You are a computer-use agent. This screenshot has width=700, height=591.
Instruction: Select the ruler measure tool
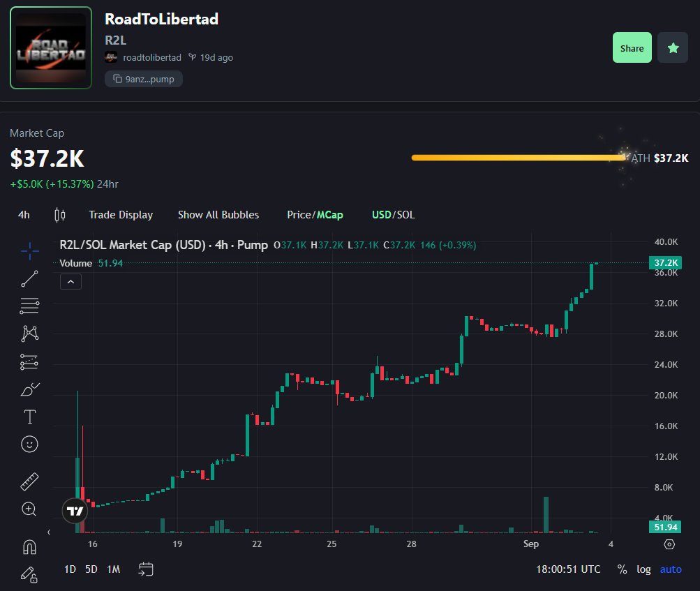29,481
